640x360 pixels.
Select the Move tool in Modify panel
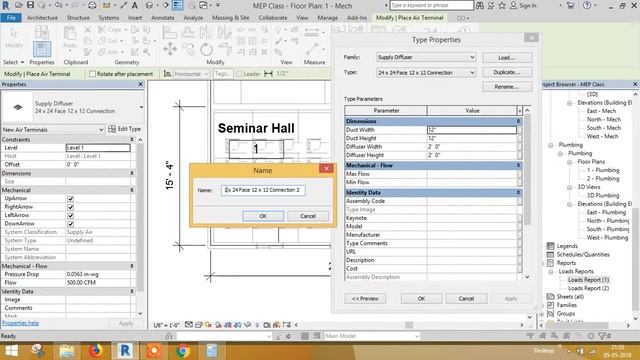(170, 49)
